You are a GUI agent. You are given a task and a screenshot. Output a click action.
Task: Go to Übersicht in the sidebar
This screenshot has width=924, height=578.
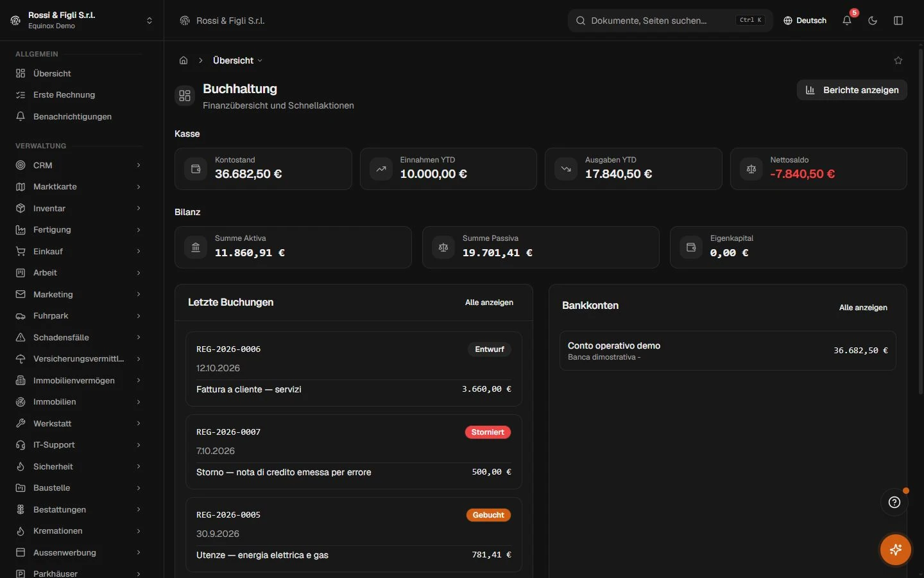tap(79, 73)
